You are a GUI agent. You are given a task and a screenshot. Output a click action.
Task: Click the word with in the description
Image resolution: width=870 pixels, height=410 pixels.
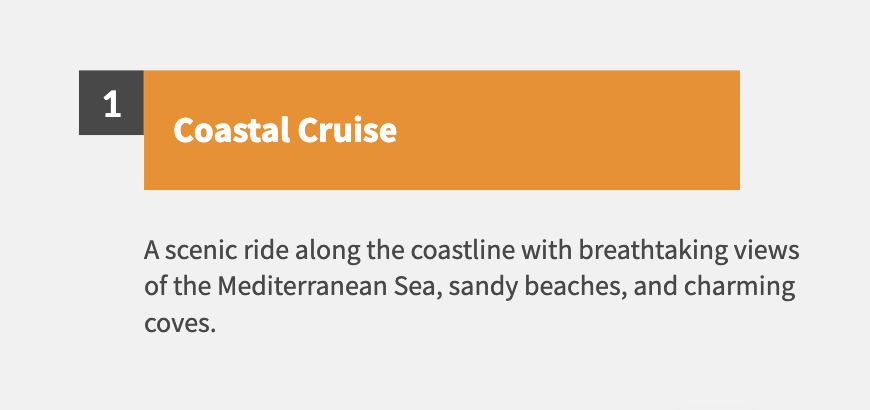[546, 251]
